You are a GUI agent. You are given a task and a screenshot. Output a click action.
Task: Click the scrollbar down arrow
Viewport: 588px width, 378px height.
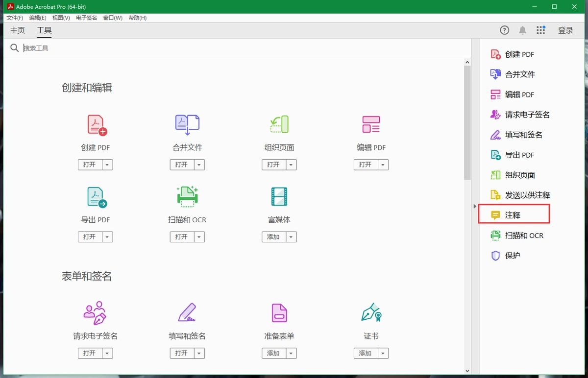point(467,371)
